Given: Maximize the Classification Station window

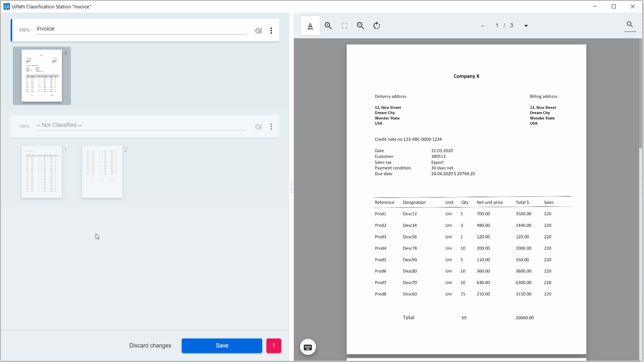Looking at the screenshot, I should [x=614, y=6].
